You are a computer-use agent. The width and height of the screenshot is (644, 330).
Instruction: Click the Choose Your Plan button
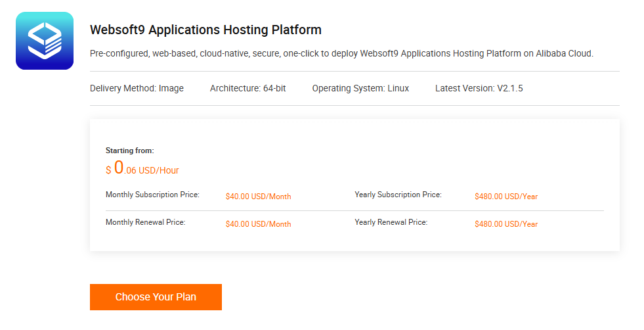point(156,297)
